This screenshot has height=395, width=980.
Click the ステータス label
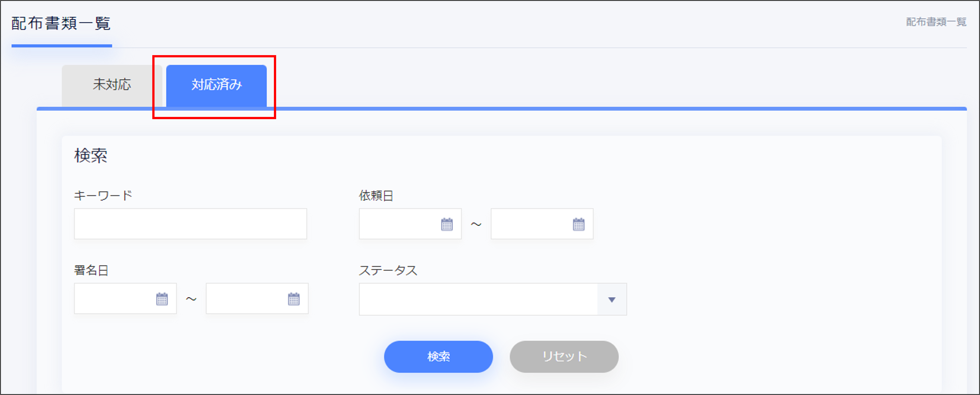click(x=388, y=270)
